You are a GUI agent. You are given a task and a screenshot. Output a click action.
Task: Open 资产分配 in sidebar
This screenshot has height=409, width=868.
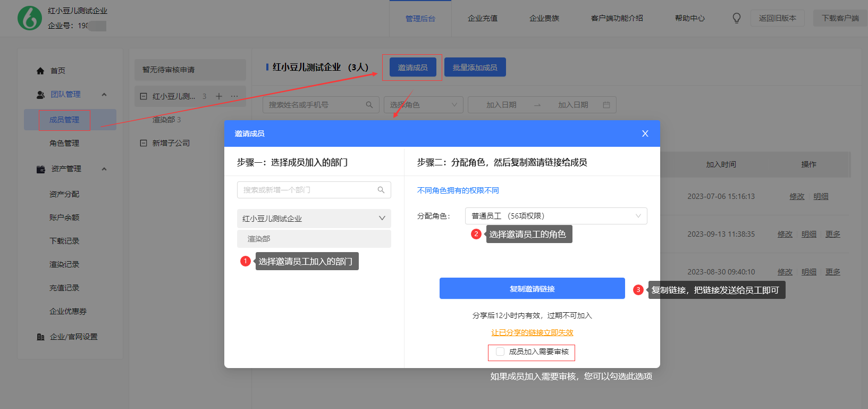tap(64, 194)
